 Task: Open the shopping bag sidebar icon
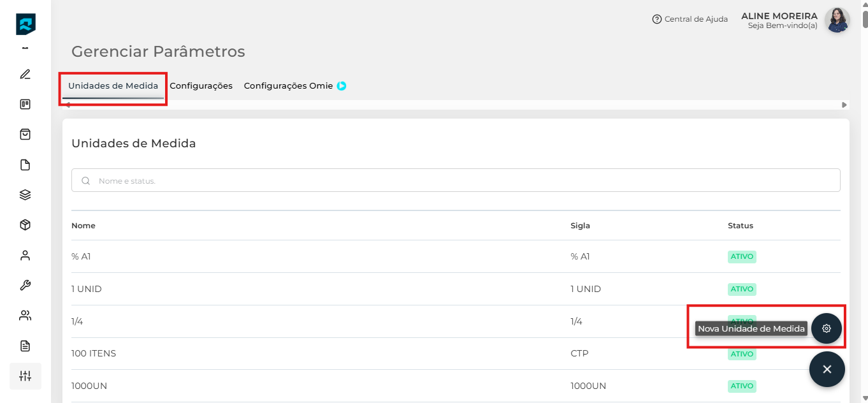[25, 135]
